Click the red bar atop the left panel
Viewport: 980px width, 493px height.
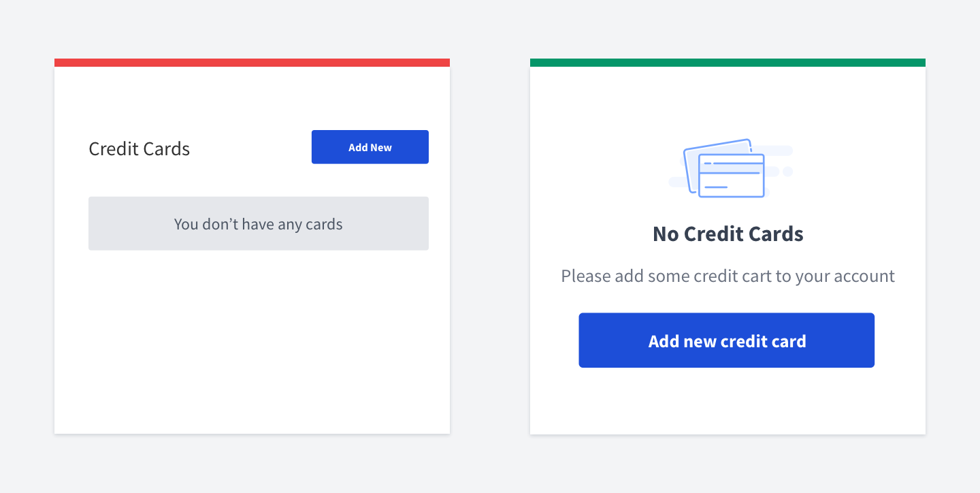coord(252,63)
